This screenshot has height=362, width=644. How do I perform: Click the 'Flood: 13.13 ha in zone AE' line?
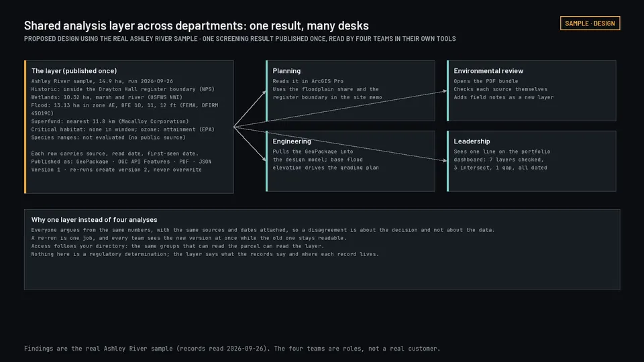(x=125, y=109)
